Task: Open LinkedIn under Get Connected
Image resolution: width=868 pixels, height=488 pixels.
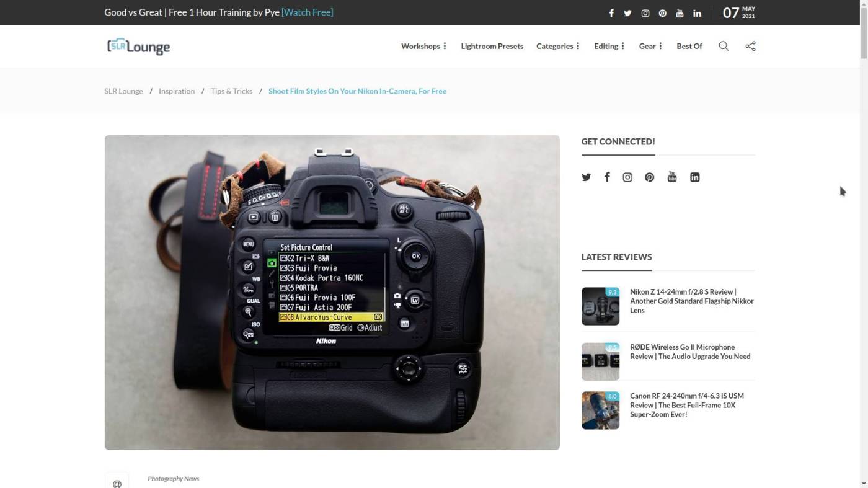Action: pyautogui.click(x=695, y=177)
